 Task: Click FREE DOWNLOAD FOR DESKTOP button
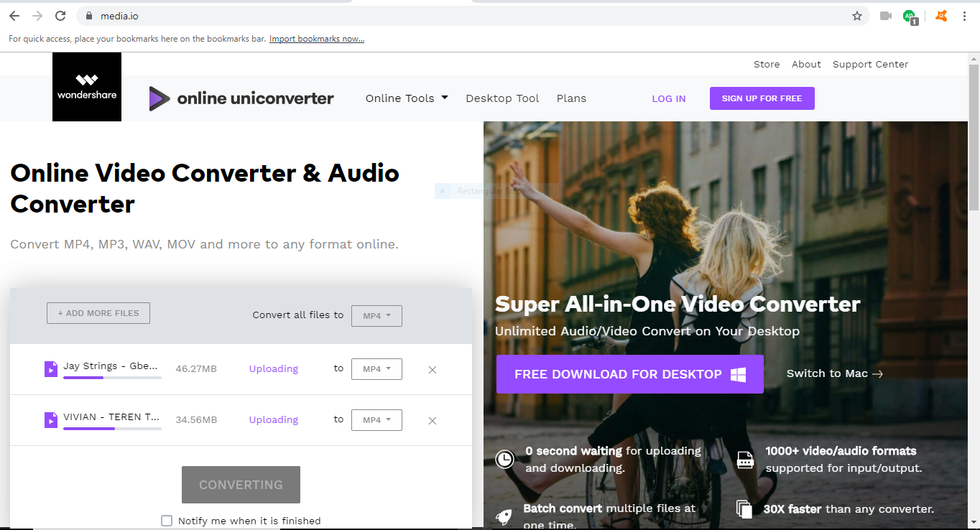tap(629, 374)
